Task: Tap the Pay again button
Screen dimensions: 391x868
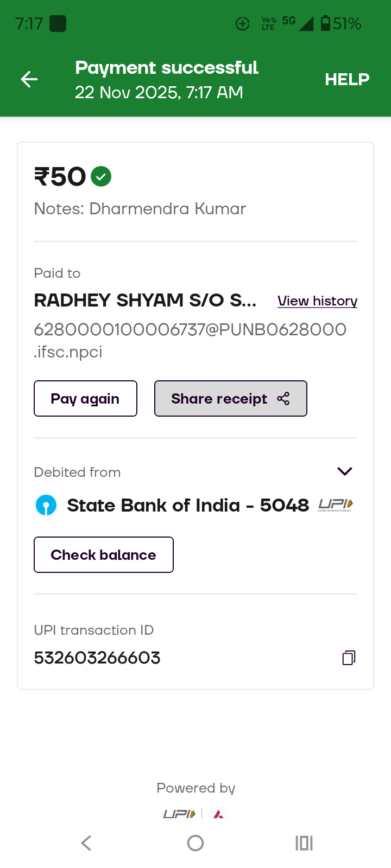Action: [85, 399]
